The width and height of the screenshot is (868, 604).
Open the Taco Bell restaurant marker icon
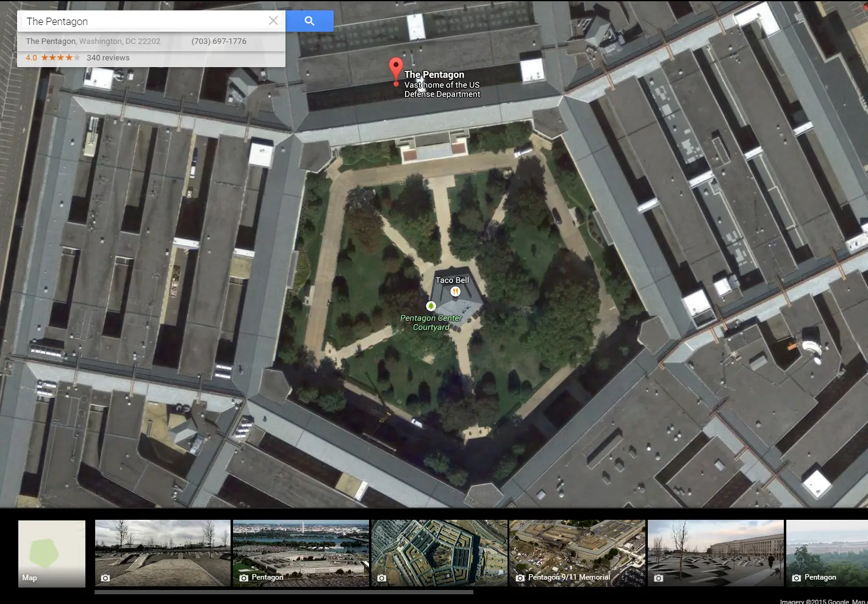(455, 291)
